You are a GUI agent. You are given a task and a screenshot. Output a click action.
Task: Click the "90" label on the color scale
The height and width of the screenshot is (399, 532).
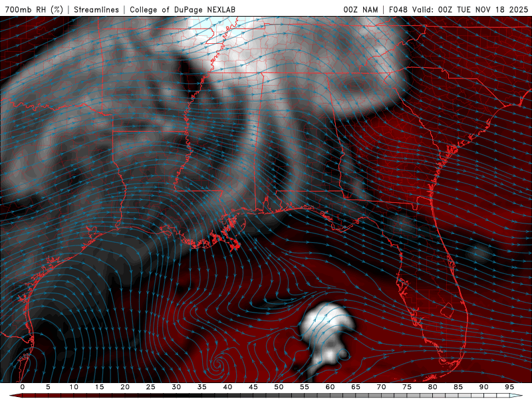click(483, 387)
